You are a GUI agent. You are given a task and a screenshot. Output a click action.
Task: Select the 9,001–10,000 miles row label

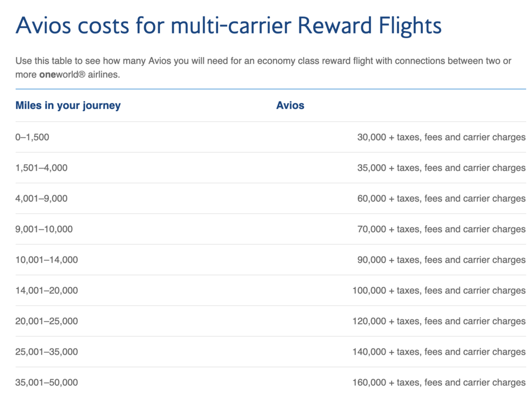pos(44,229)
